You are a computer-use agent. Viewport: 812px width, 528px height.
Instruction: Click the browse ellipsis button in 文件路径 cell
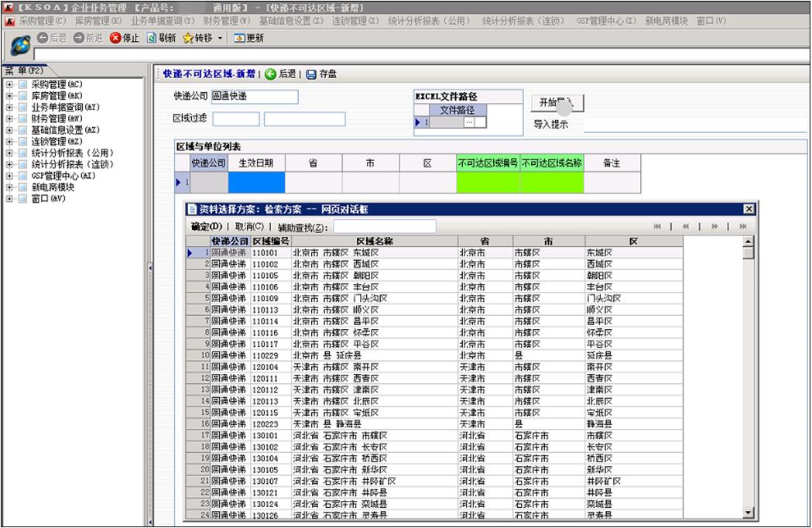(468, 122)
